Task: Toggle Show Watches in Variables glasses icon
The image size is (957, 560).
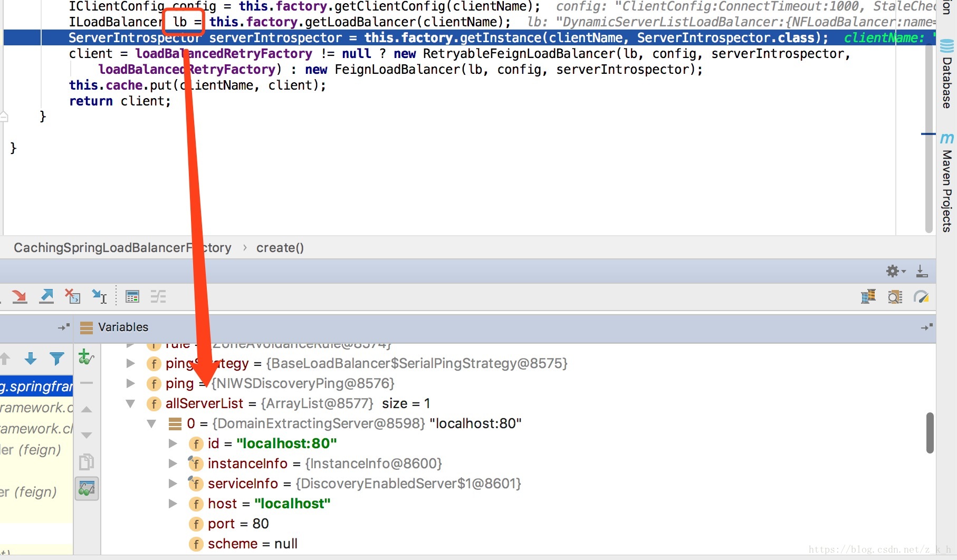Action: click(87, 489)
